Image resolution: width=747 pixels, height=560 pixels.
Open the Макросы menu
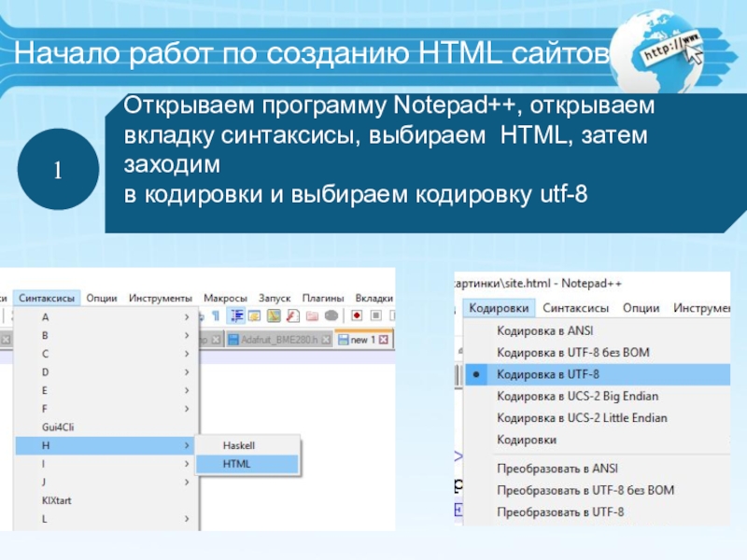[225, 298]
